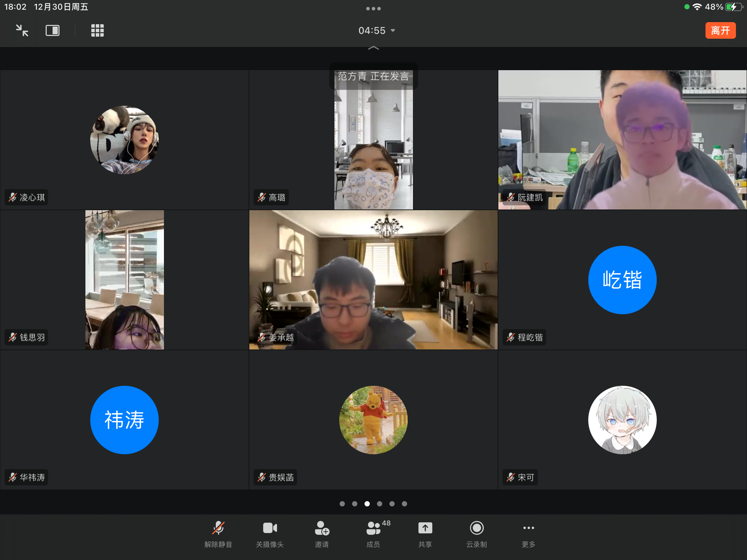Tap the 高璐 name label
Screen dimensions: 747x560
271,197
